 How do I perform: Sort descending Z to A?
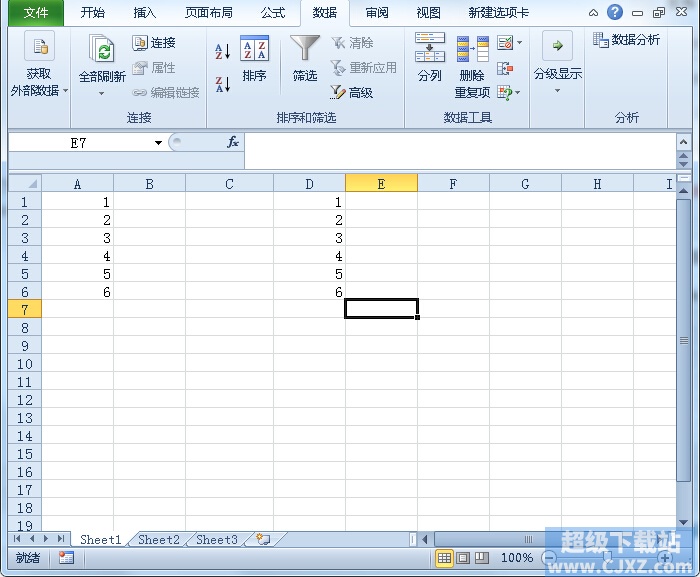(222, 84)
